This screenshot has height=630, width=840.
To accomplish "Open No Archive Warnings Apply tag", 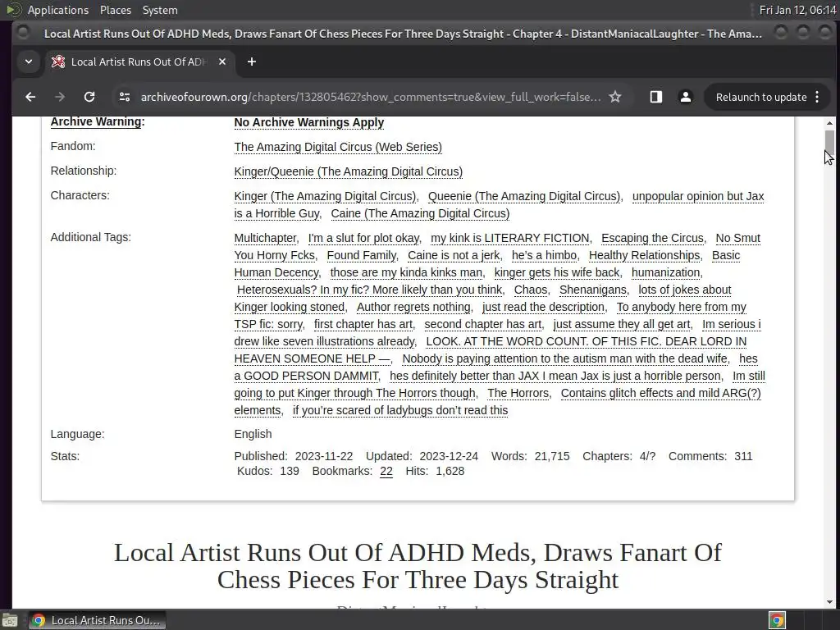I will tap(309, 122).
